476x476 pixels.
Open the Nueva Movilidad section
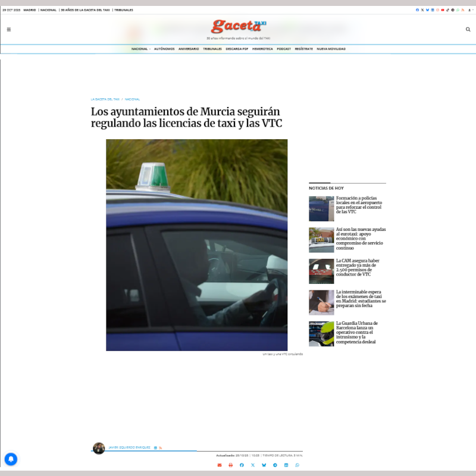pyautogui.click(x=331, y=49)
